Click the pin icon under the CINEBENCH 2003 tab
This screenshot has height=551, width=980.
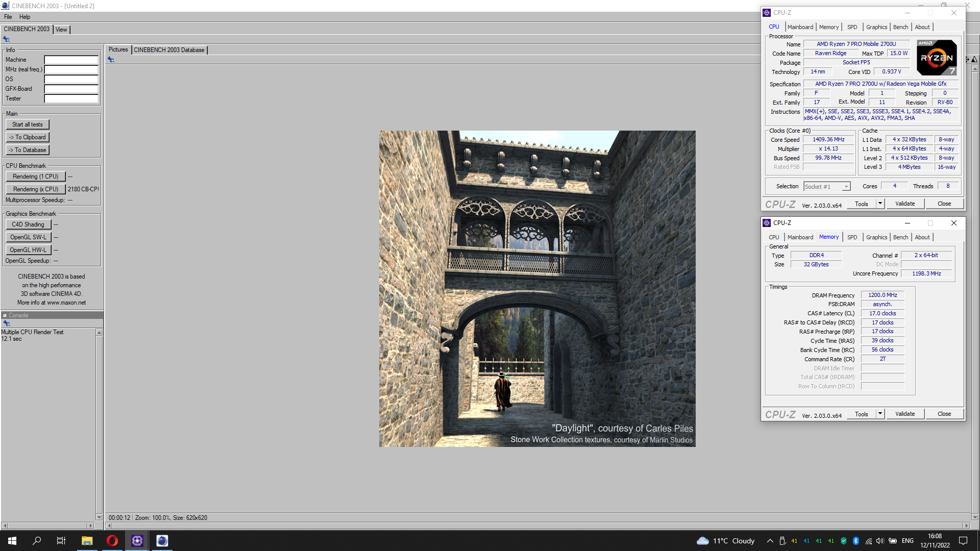tap(6, 39)
